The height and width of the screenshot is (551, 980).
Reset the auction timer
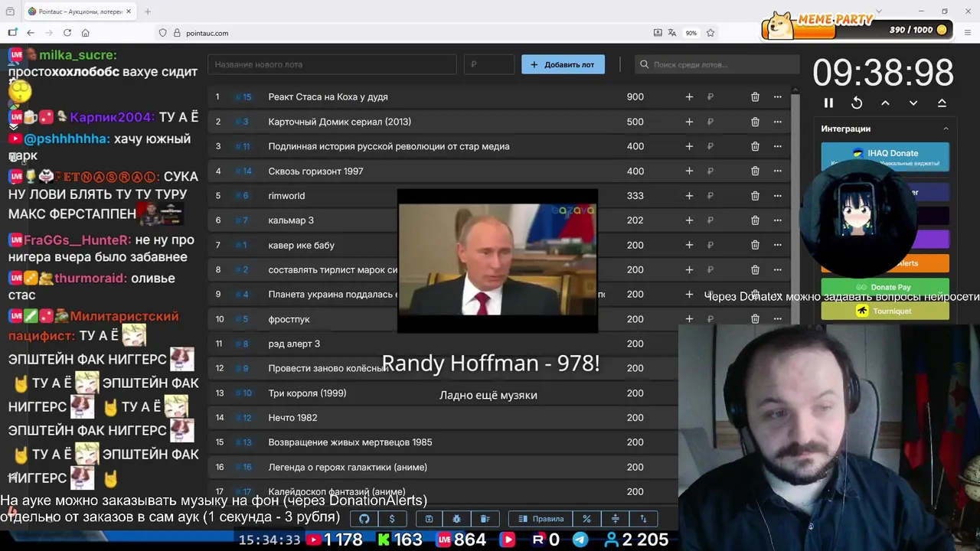857,103
